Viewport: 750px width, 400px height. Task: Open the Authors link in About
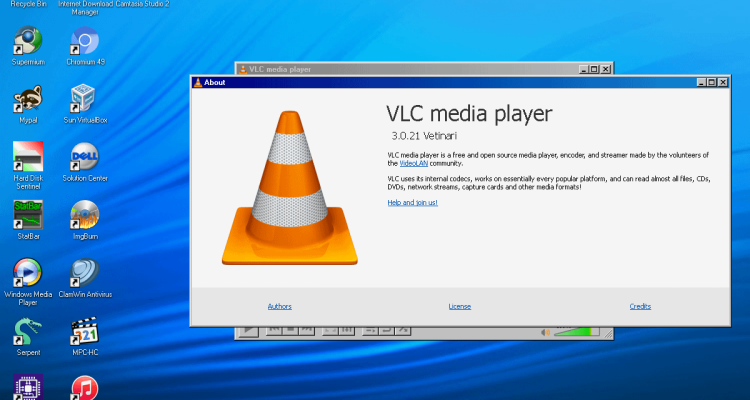pyautogui.click(x=280, y=306)
